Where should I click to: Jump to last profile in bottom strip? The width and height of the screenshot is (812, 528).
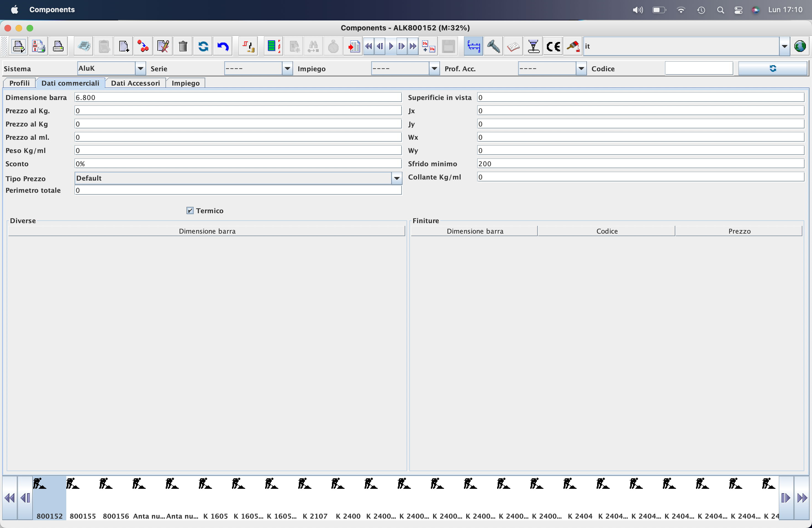click(x=802, y=498)
